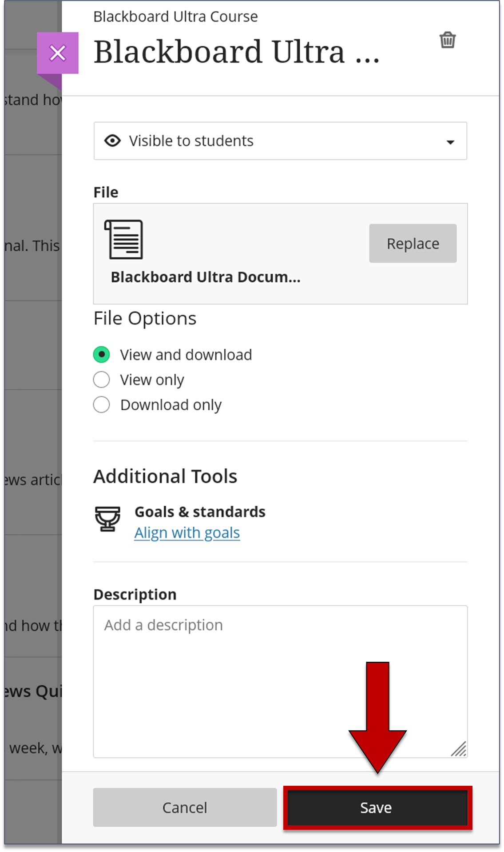This screenshot has width=504, height=852.
Task: Click the Cancel button
Action: click(185, 808)
